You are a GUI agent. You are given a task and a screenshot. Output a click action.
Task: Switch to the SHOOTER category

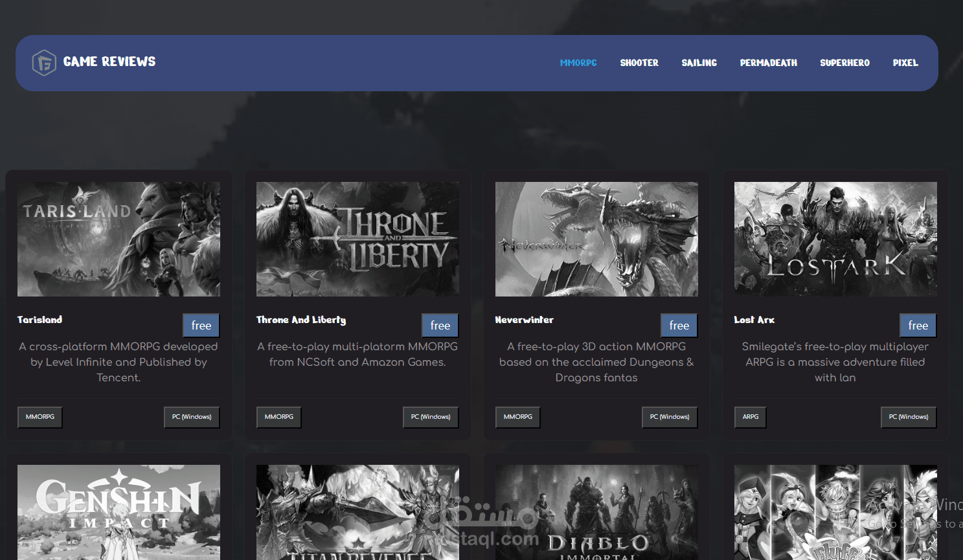coord(639,63)
